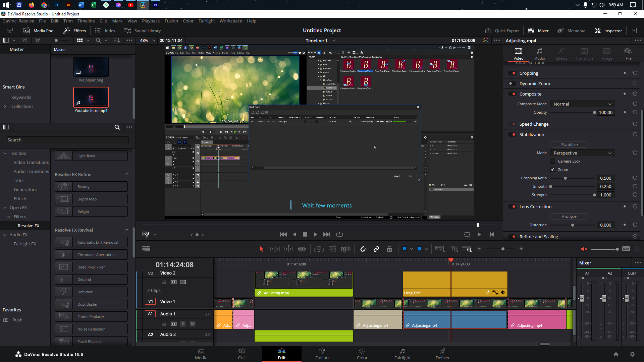Select the Walpaper.png thumbnail

(x=91, y=67)
